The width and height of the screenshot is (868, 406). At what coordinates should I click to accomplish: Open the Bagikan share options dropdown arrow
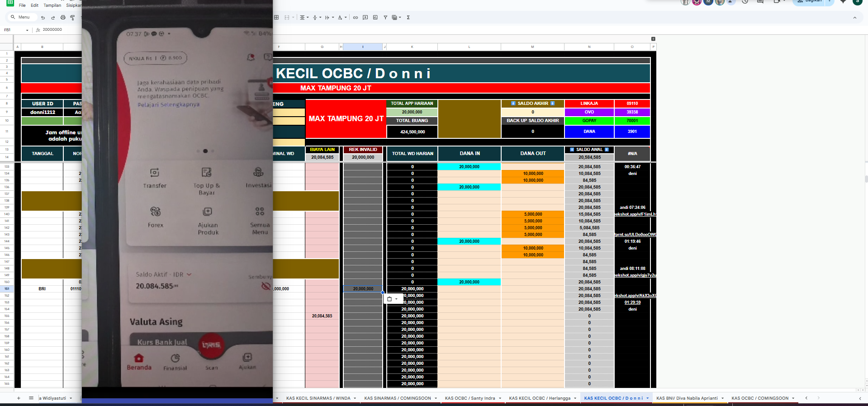[830, 2]
